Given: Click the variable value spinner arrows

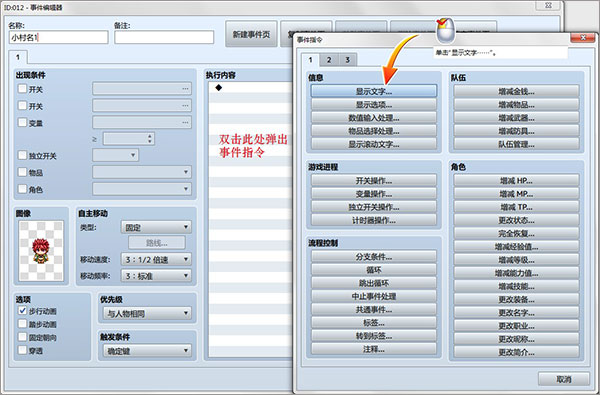Looking at the screenshot, I should pyautogui.click(x=150, y=139).
